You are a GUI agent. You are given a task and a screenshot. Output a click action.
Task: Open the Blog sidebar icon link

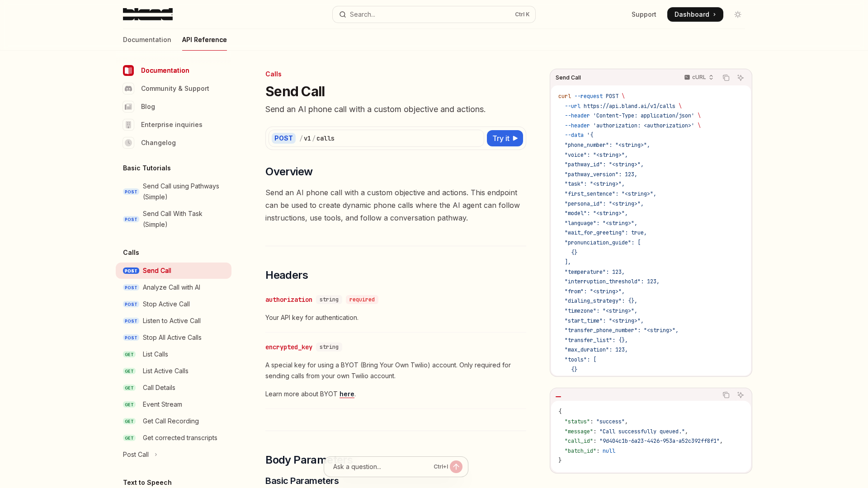pyautogui.click(x=128, y=107)
